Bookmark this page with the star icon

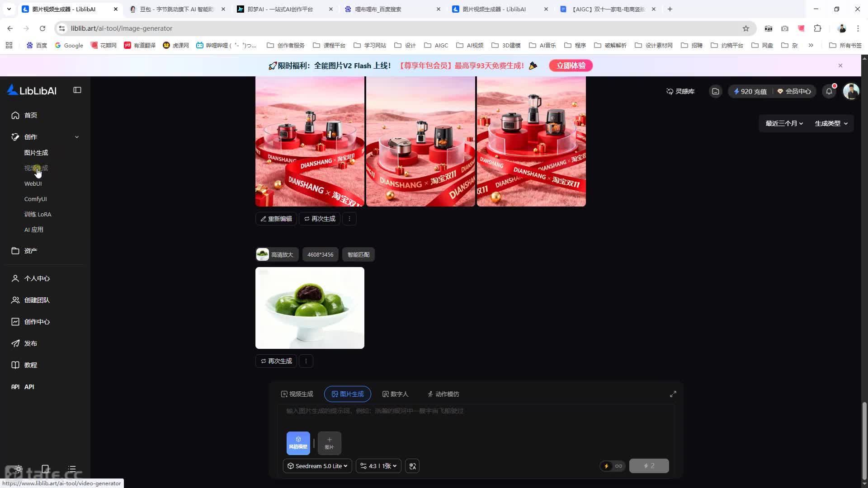(746, 28)
